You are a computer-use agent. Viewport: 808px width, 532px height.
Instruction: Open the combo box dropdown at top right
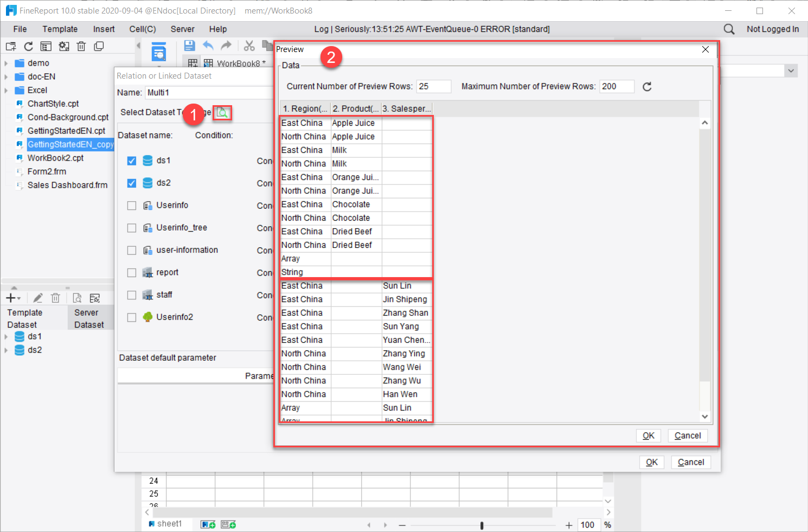[x=791, y=70]
